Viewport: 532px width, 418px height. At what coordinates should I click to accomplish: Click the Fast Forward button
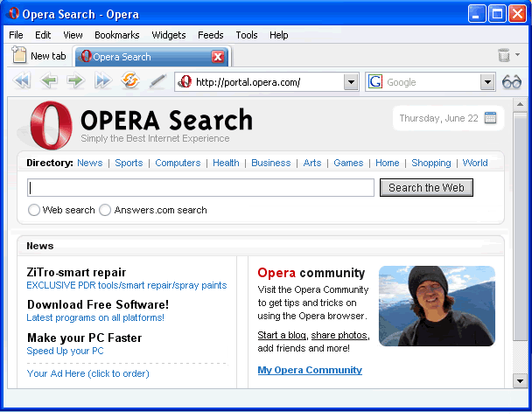[102, 80]
